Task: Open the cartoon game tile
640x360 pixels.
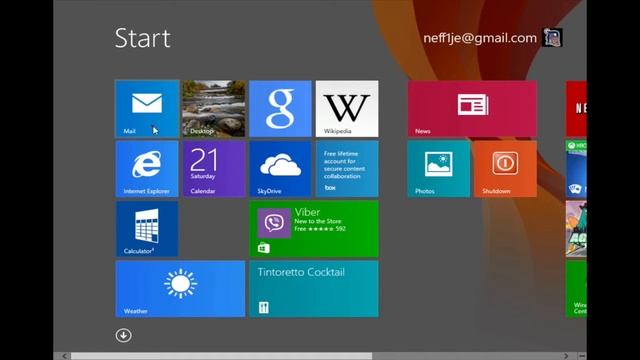Action: tap(576, 229)
